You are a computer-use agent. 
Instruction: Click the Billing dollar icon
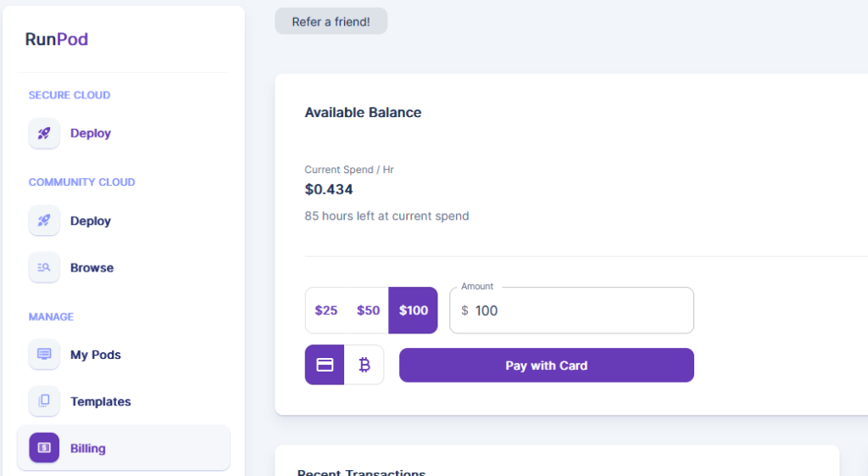(44, 448)
